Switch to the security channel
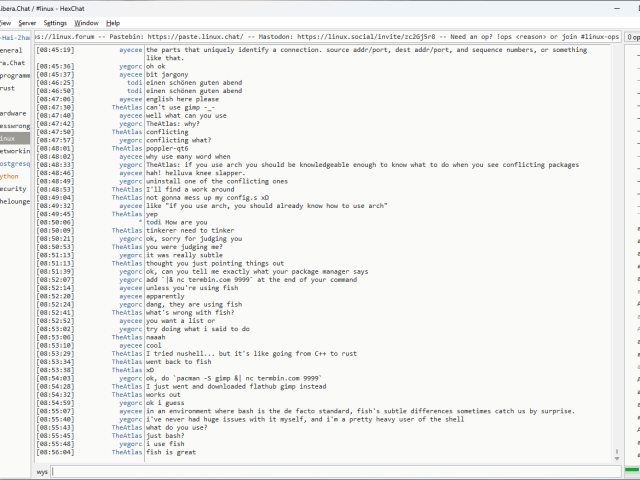Screen dimensions: 640x480 point(13,188)
